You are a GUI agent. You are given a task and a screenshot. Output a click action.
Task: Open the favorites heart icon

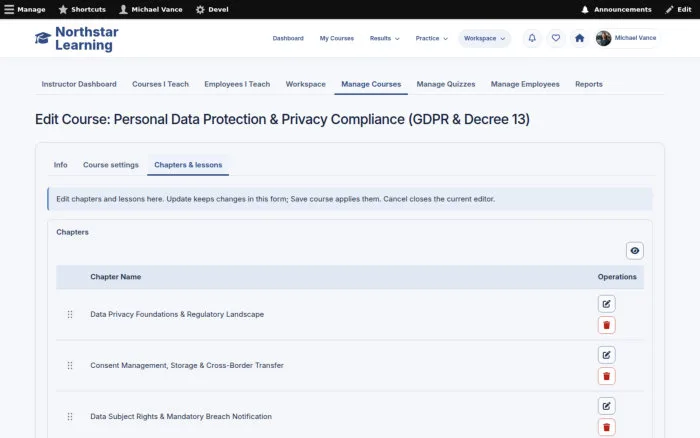coord(556,38)
